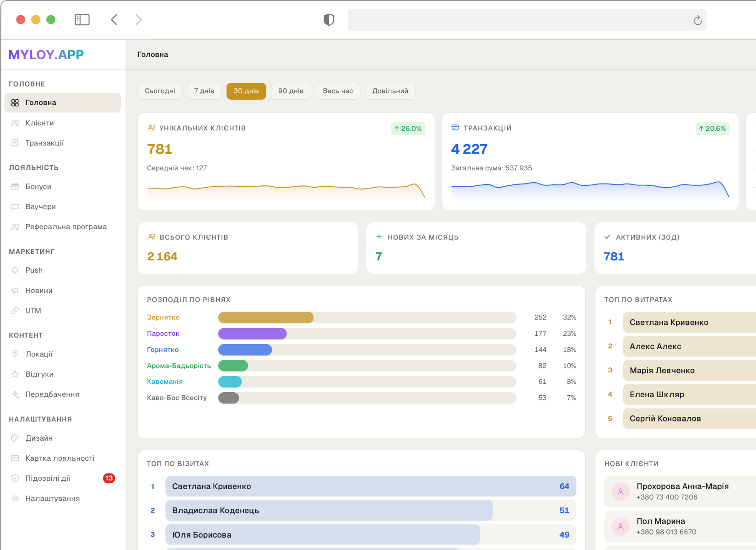Click the UTM link icon
756x550 pixels.
[x=15, y=311]
